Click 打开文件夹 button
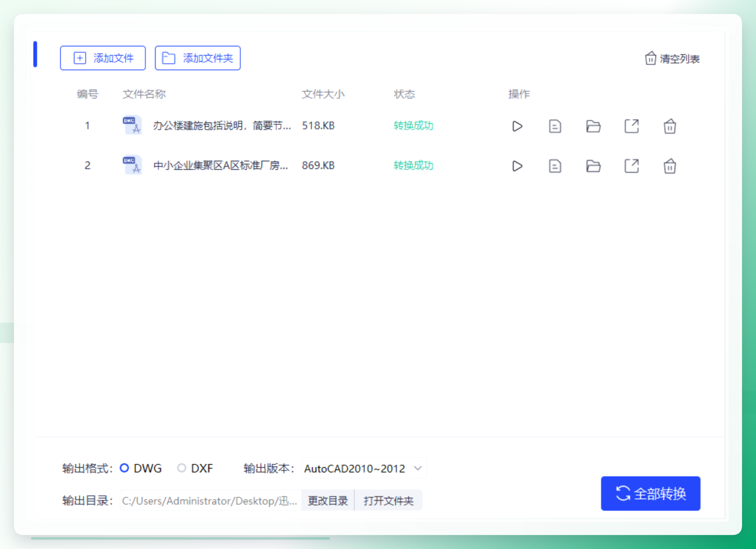Viewport: 756px width, 549px height. click(389, 500)
